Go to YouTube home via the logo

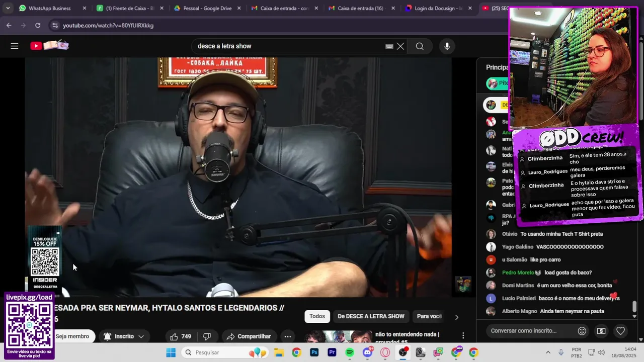click(49, 46)
